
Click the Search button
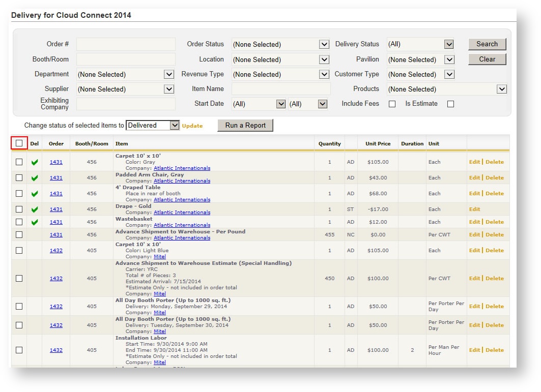point(487,44)
